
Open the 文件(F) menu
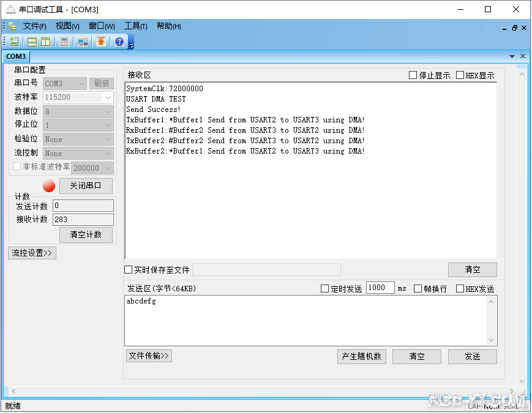coord(34,26)
